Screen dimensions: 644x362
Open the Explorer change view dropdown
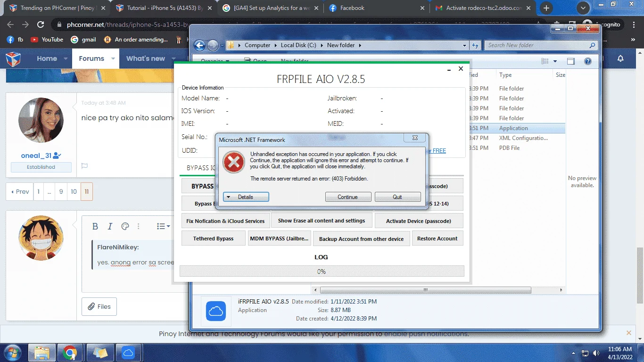(x=555, y=61)
